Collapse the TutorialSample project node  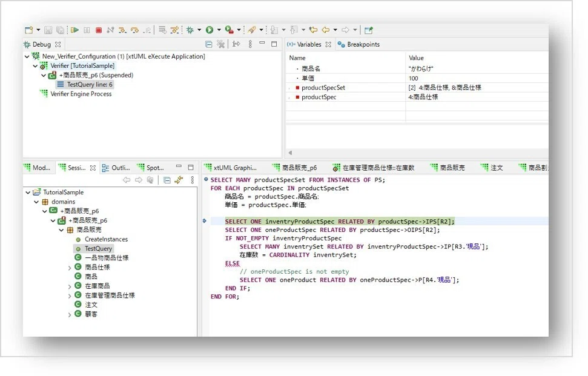(28, 193)
